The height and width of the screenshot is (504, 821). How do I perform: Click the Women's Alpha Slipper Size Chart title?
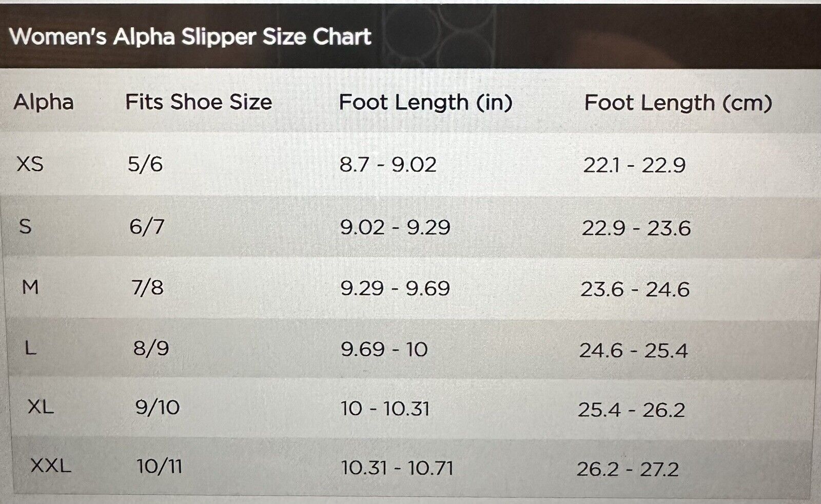190,37
